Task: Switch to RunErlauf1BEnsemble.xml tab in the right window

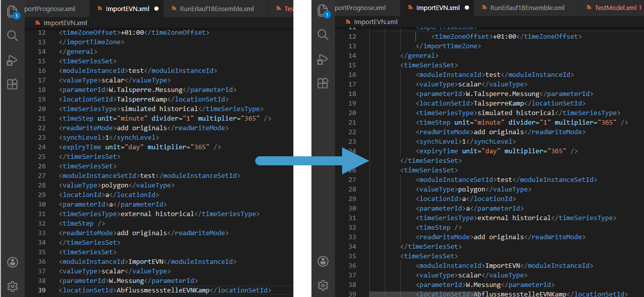Action: [527, 8]
